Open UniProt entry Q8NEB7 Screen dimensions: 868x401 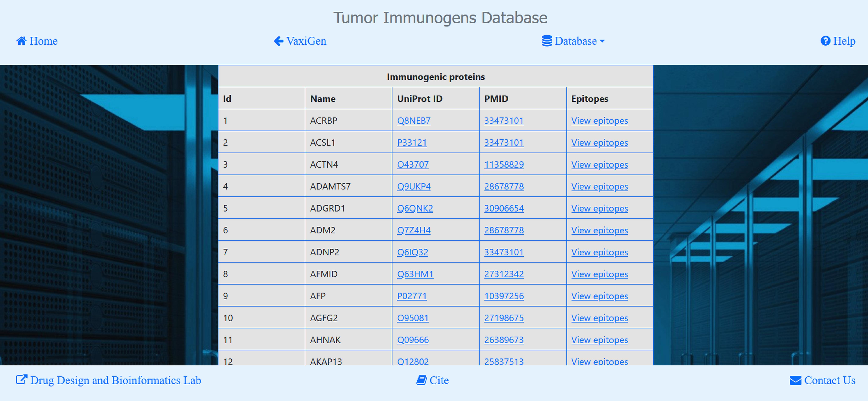click(414, 121)
